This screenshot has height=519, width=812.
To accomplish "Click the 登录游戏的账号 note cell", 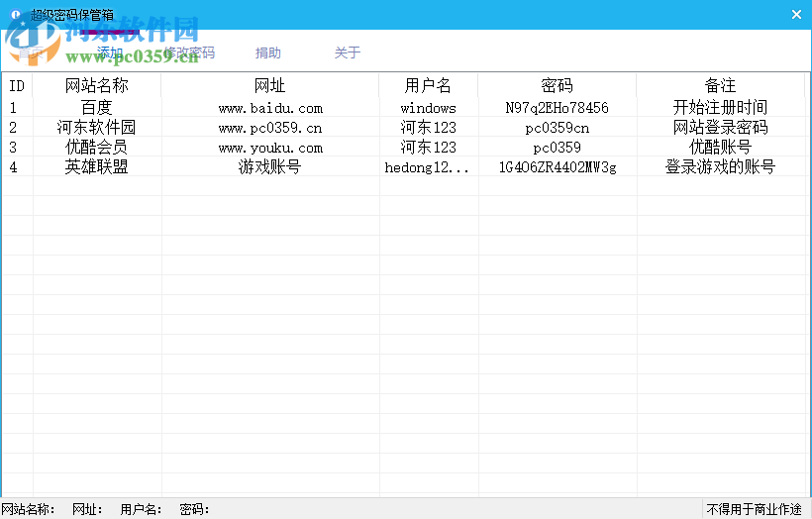I will [720, 166].
